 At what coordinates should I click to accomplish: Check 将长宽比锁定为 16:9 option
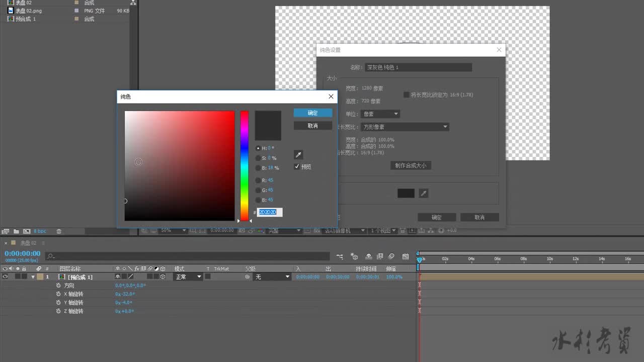coord(406,95)
